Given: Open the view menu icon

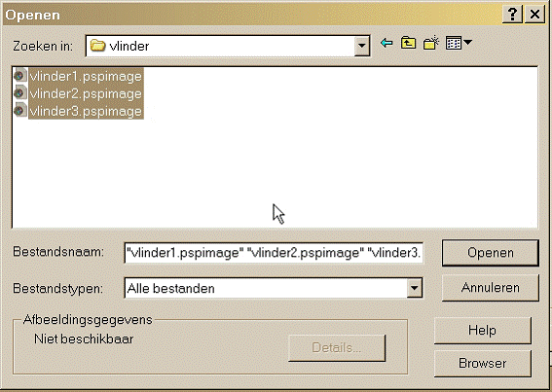Looking at the screenshot, I should (x=454, y=43).
